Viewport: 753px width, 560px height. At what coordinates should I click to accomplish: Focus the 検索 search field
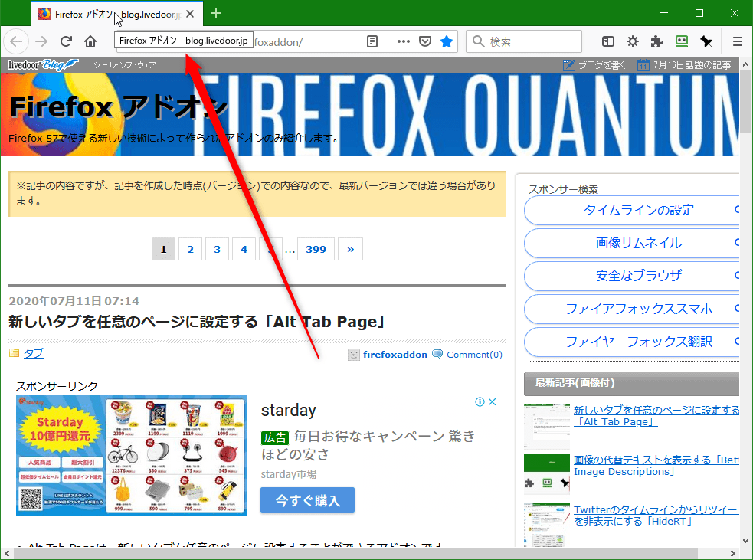click(523, 41)
